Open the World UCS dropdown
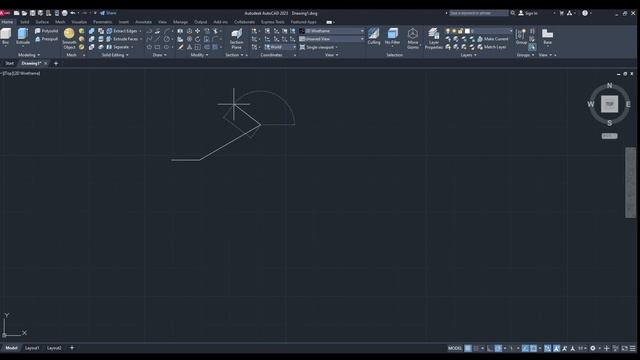640x360 pixels. [x=280, y=47]
